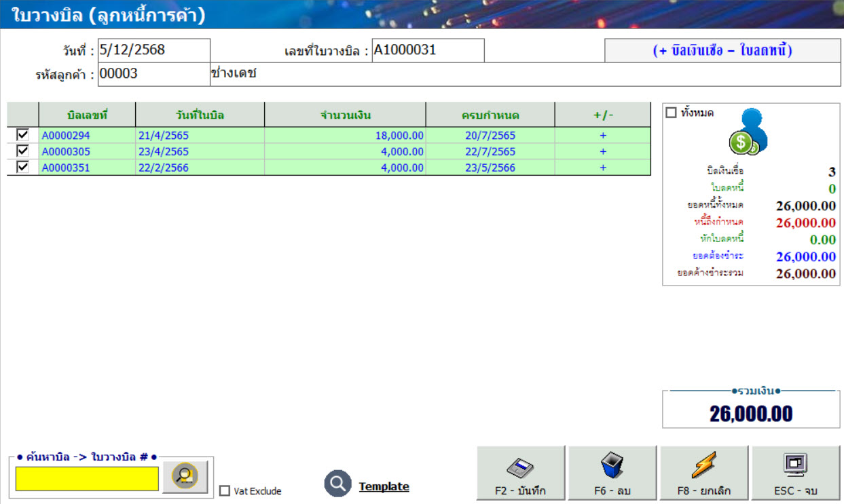This screenshot has width=844, height=504.
Task: Click the ESC exit monitor icon
Action: (x=795, y=465)
